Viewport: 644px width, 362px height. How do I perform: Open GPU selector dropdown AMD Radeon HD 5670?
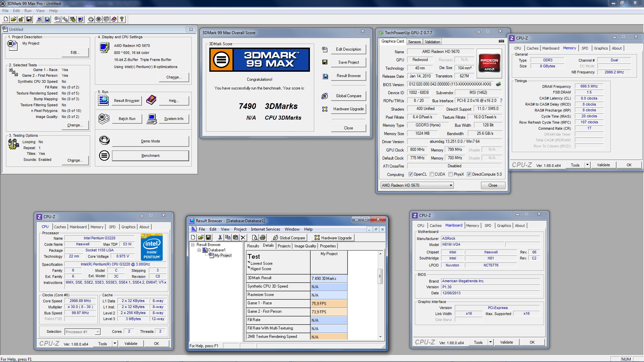pos(417,185)
